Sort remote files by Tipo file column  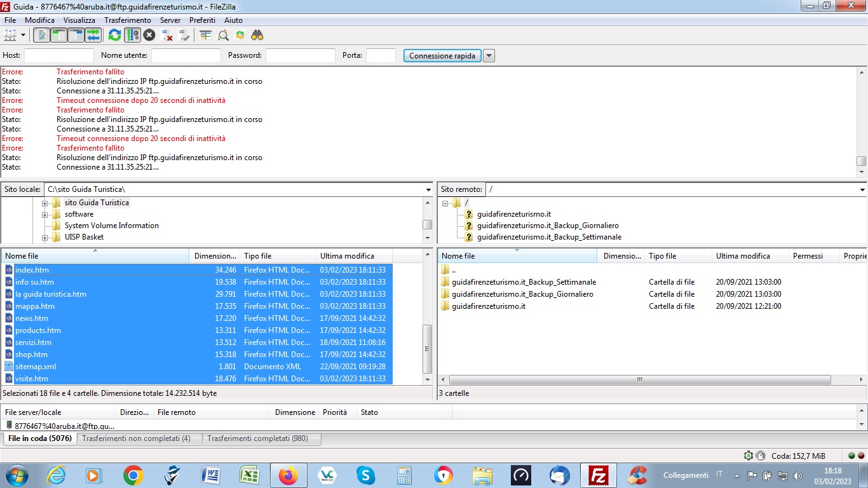click(678, 256)
